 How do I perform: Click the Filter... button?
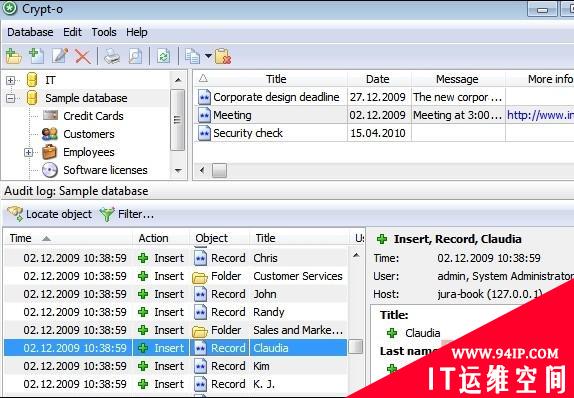tap(127, 214)
